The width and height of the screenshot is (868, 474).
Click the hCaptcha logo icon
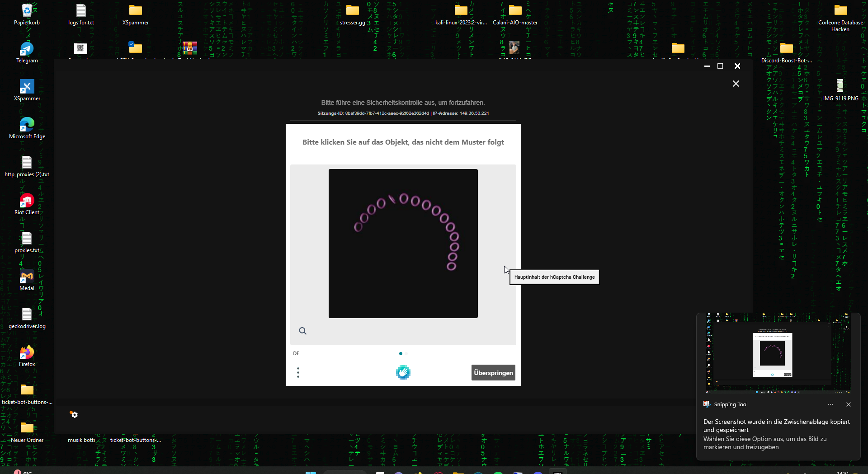click(x=403, y=372)
